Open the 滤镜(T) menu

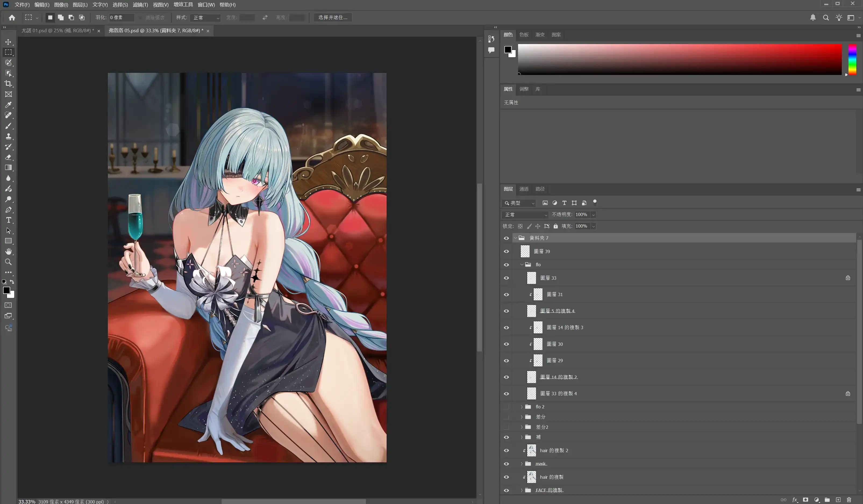[x=140, y=5]
